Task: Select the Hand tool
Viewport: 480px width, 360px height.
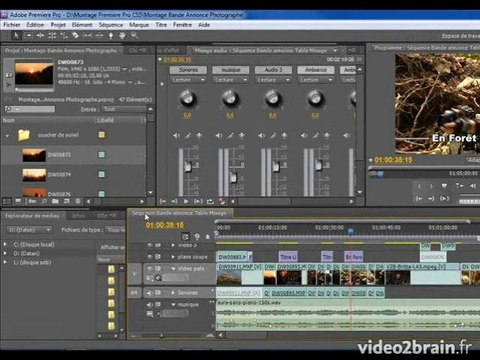Action: [x=122, y=35]
